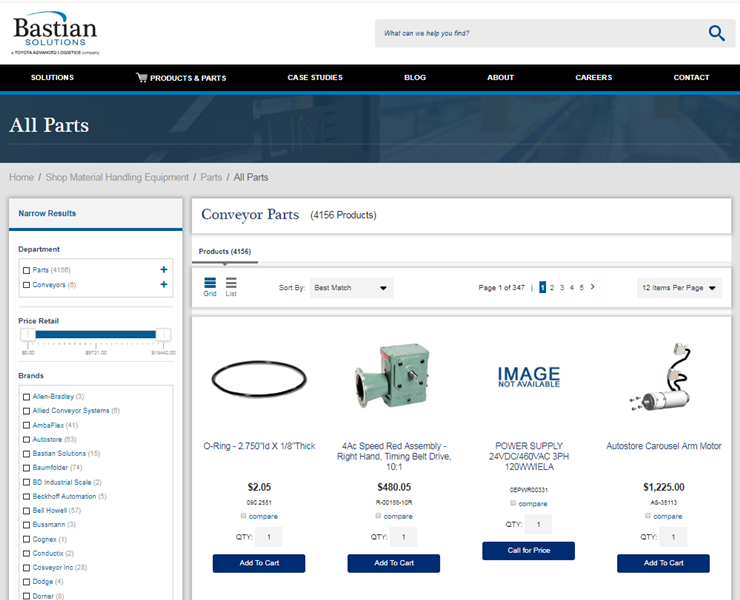Image resolution: width=740 pixels, height=600 pixels.
Task: Select the Products (4156) tab
Action: pos(224,251)
